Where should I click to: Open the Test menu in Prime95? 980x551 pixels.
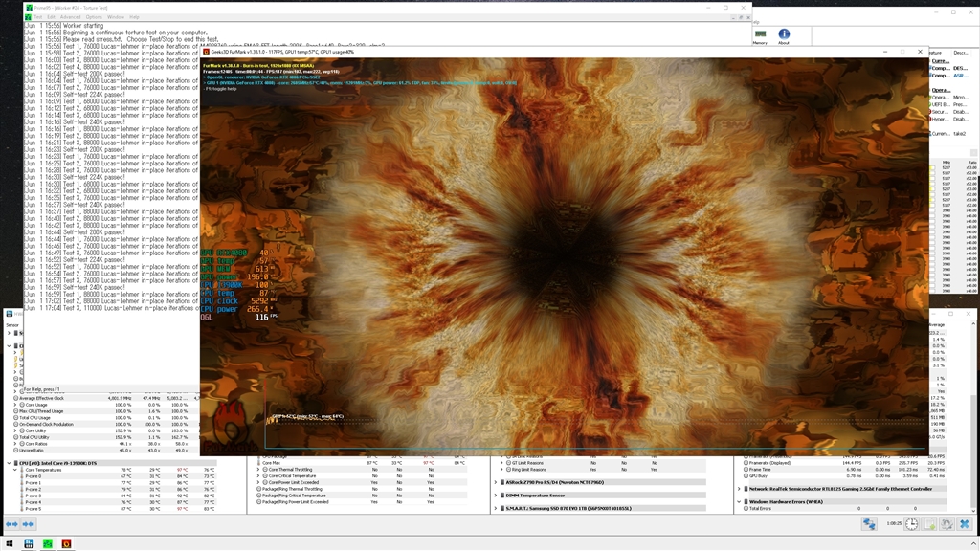38,17
